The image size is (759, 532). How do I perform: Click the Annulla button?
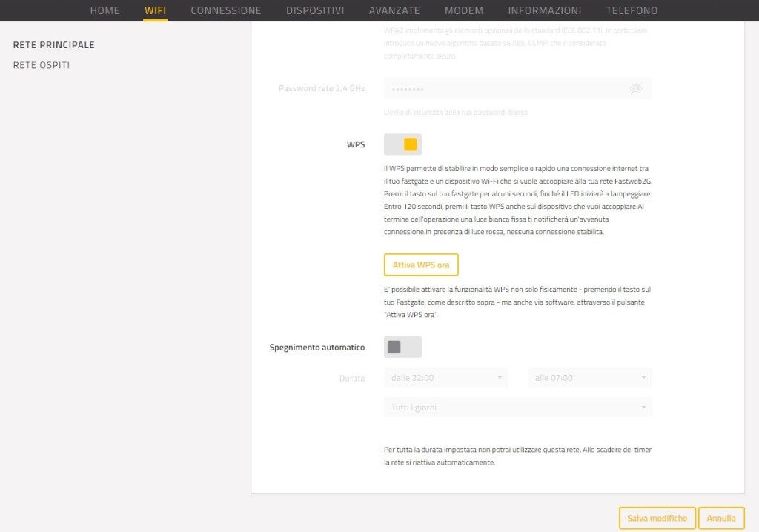click(x=721, y=519)
